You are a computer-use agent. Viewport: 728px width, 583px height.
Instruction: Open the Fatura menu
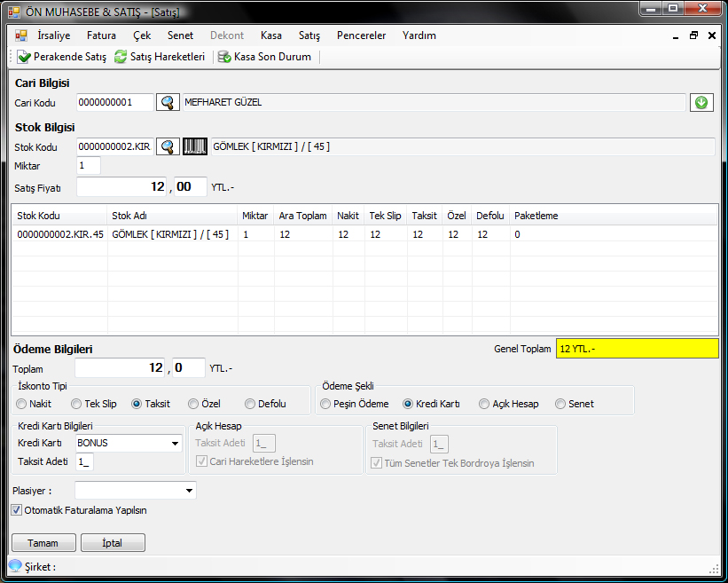[101, 35]
